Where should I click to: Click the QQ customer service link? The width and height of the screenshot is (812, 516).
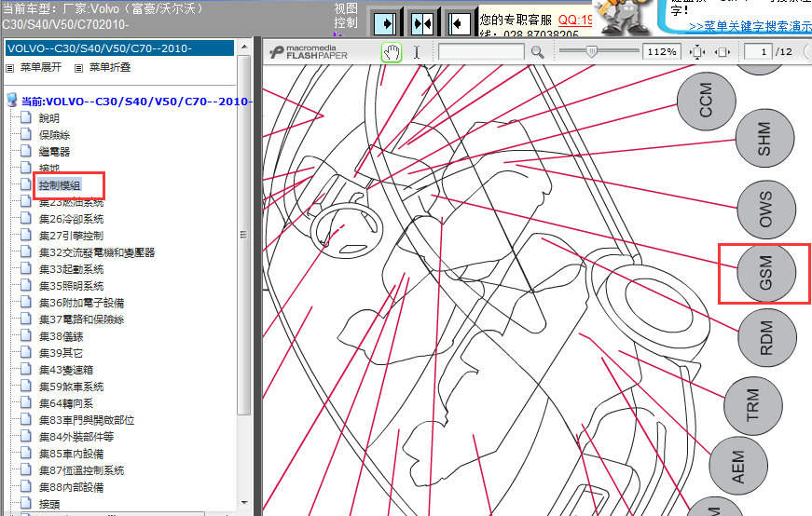pos(575,20)
